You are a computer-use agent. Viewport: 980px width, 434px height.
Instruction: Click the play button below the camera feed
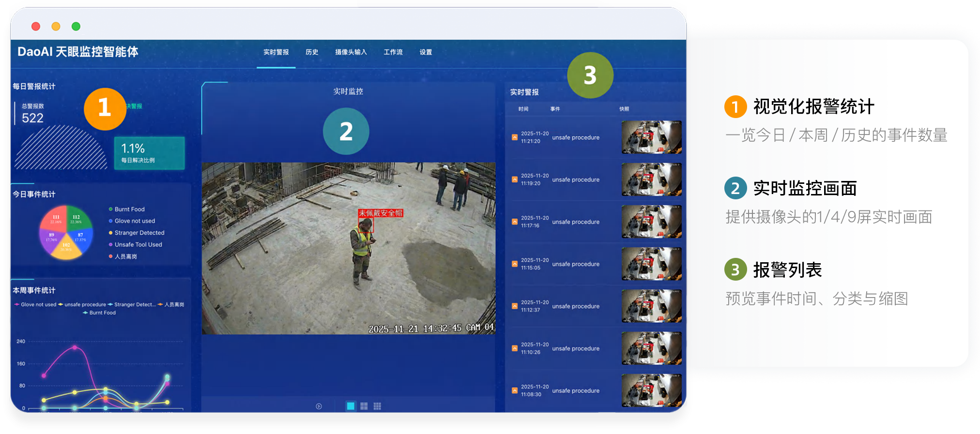pyautogui.click(x=319, y=406)
